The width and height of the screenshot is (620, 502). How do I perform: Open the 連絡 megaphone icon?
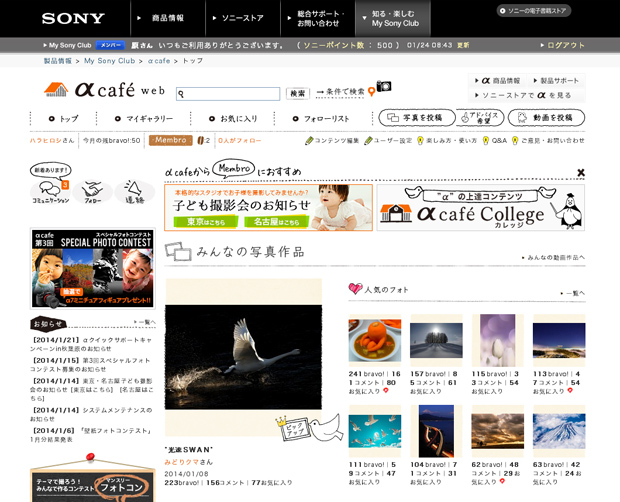pyautogui.click(x=134, y=191)
